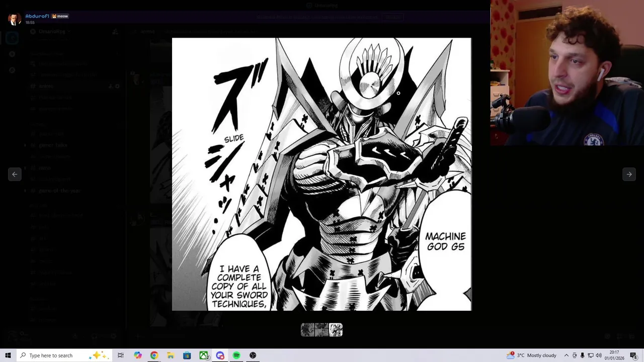The width and height of the screenshot is (644, 362).
Task: Click the Machine God G5 manga image
Action: [x=321, y=174]
